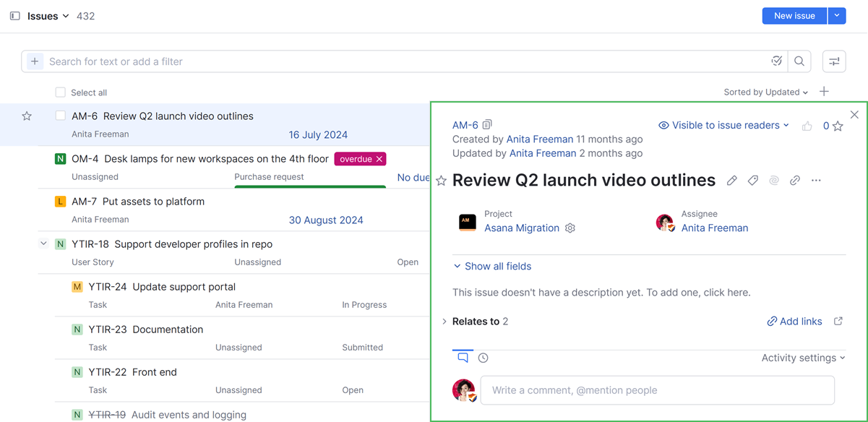Click the thumbs-up emoji icon on the issue
The image size is (868, 422).
(x=807, y=124)
